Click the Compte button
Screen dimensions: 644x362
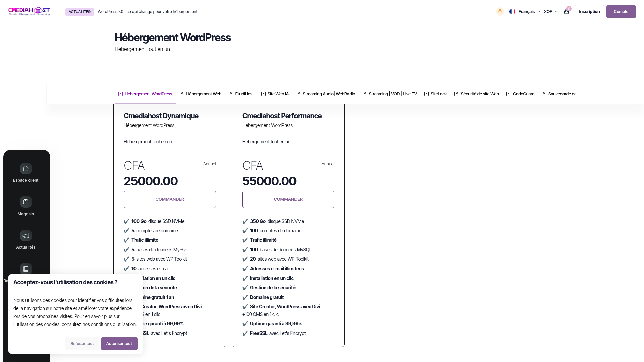(x=621, y=12)
